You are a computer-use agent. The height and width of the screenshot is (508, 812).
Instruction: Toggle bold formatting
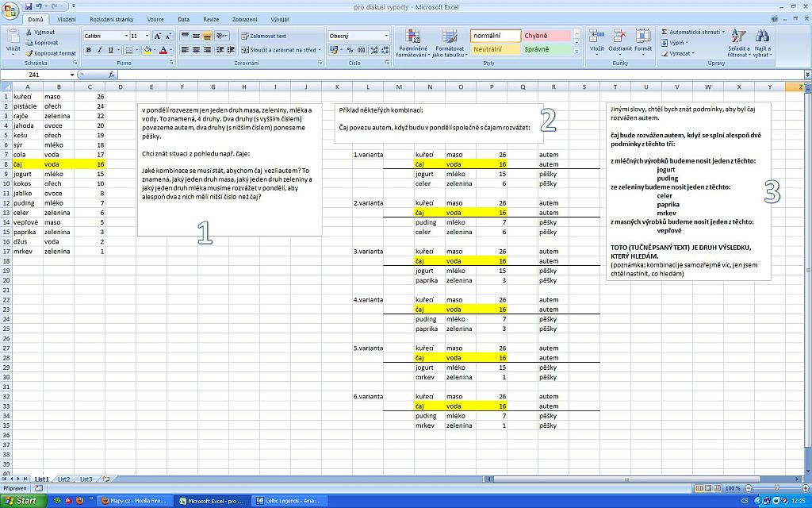(89, 50)
